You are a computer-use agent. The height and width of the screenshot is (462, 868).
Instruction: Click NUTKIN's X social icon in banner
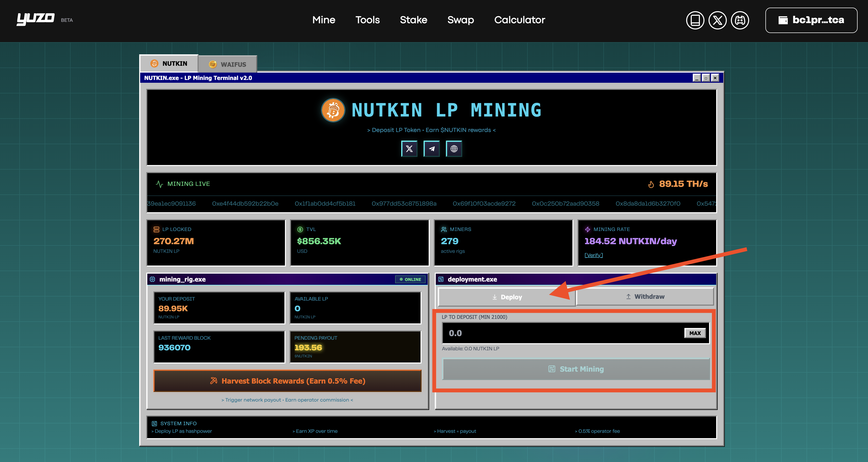[x=409, y=149]
